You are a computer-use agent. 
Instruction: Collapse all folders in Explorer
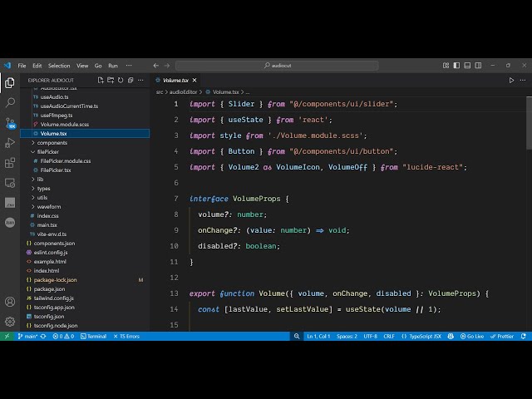click(x=131, y=81)
